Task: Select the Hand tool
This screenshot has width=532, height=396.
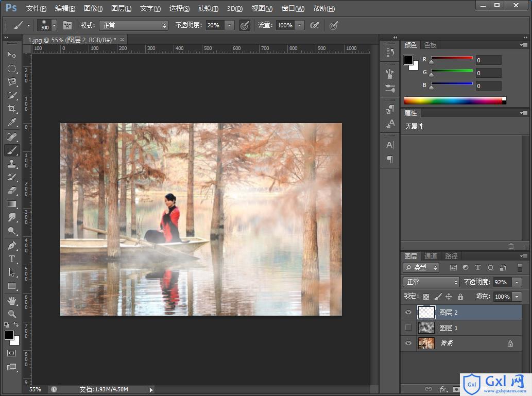Action: pos(12,300)
